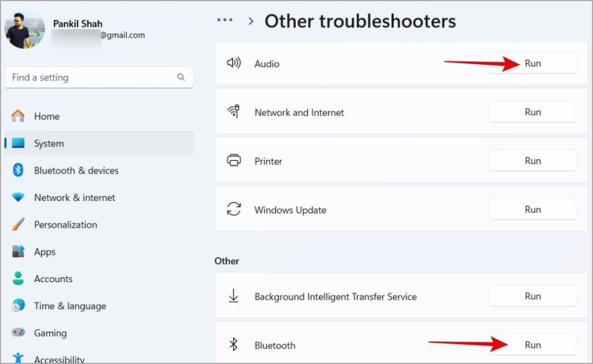
Task: Run the Printer troubleshooter
Action: point(532,161)
